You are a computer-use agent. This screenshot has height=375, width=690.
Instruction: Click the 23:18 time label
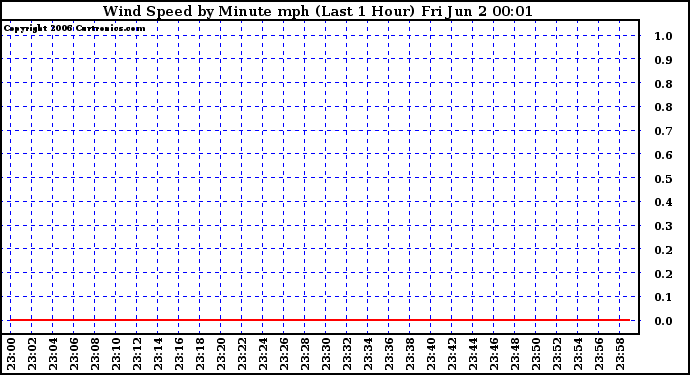[200, 354]
